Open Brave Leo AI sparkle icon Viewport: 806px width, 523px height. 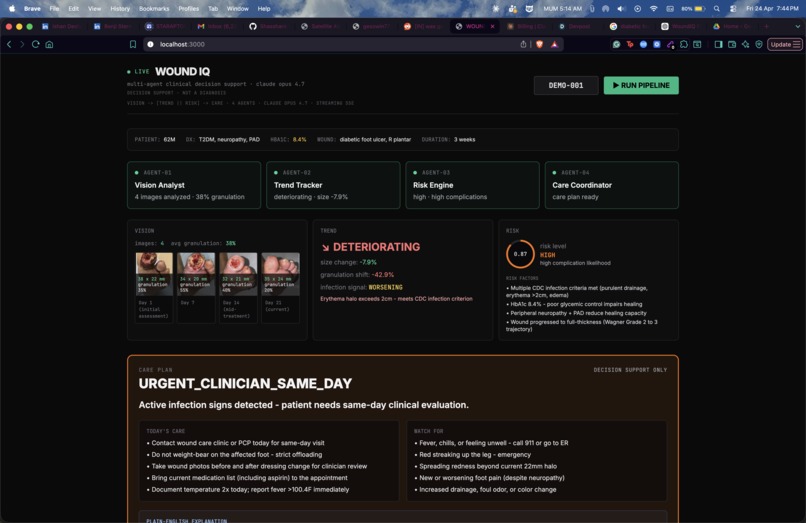(745, 44)
